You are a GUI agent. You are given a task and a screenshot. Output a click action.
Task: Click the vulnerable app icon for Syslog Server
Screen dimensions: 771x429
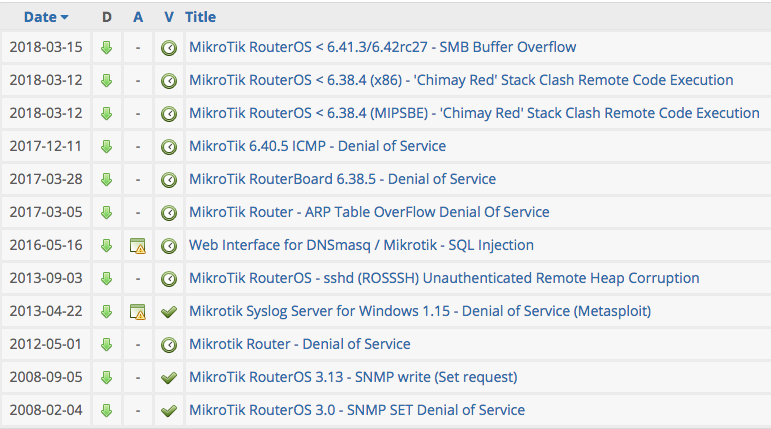138,311
